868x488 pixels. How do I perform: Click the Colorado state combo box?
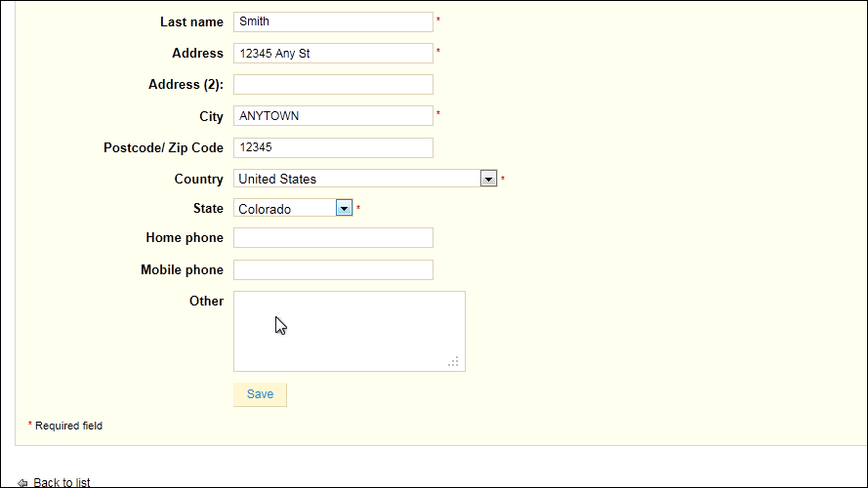coord(293,208)
